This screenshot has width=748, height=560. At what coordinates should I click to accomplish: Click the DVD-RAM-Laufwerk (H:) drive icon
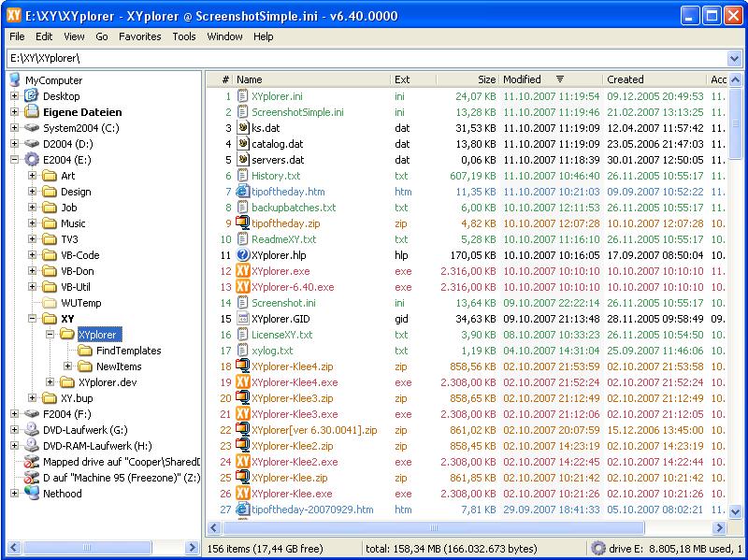(x=32, y=446)
